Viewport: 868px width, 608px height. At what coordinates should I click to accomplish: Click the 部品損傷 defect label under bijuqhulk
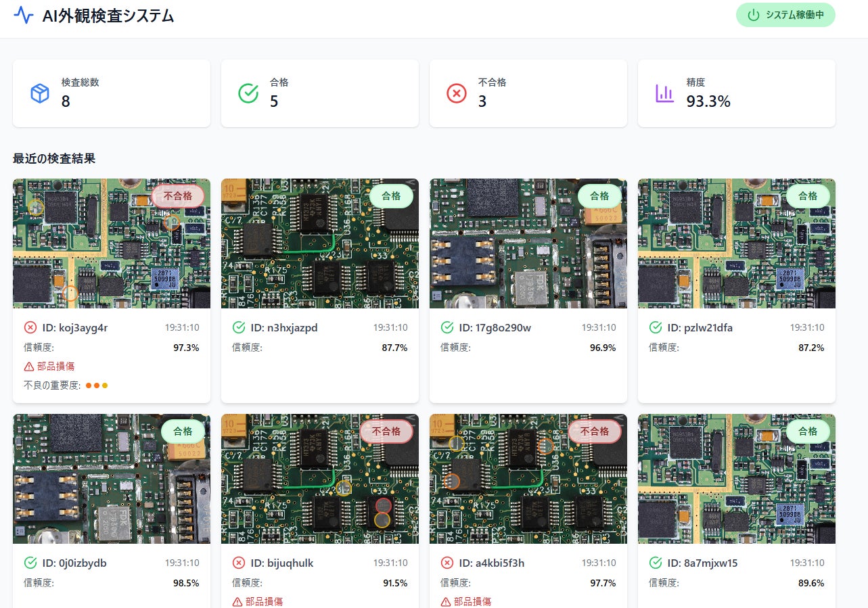click(265, 602)
